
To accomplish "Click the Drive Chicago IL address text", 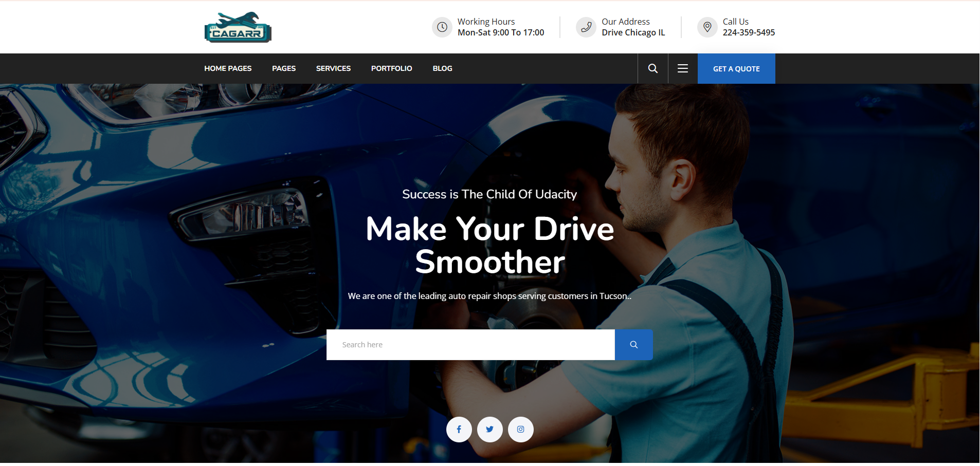I will pos(633,33).
